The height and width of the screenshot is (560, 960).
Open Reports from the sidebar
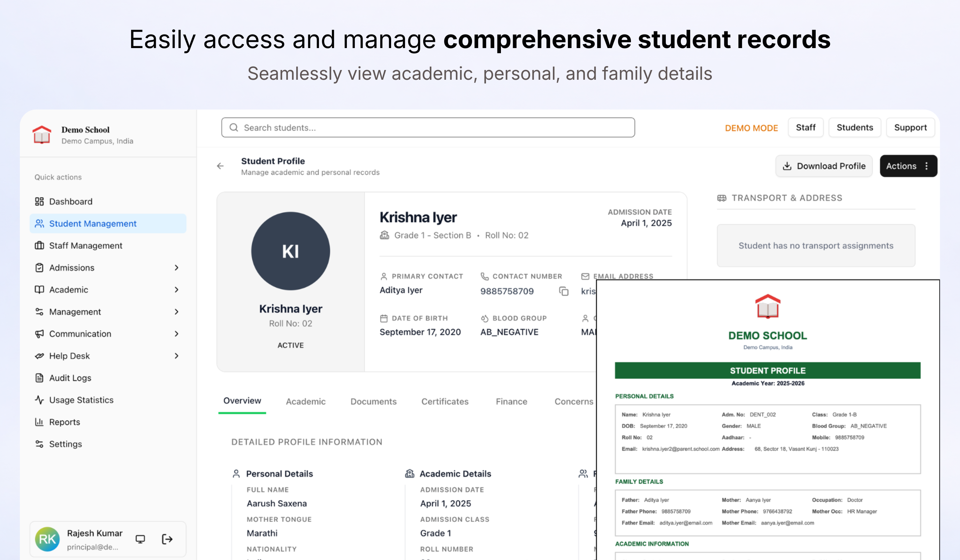coord(65,422)
